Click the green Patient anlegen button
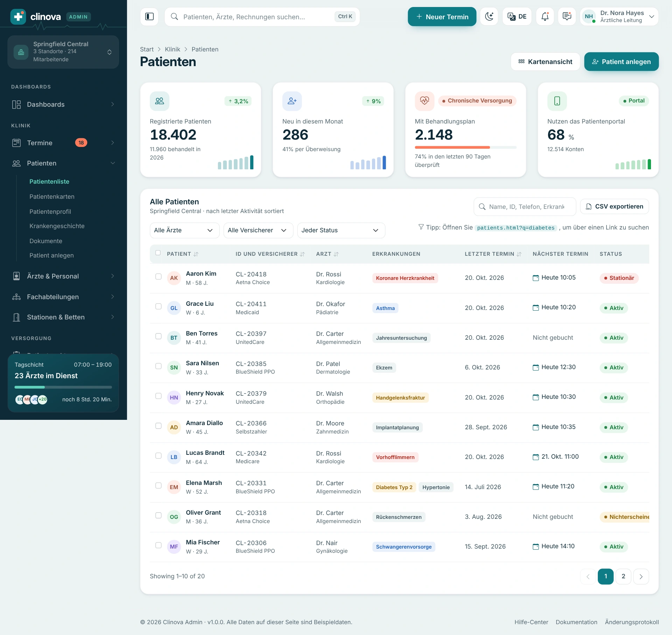 [621, 62]
